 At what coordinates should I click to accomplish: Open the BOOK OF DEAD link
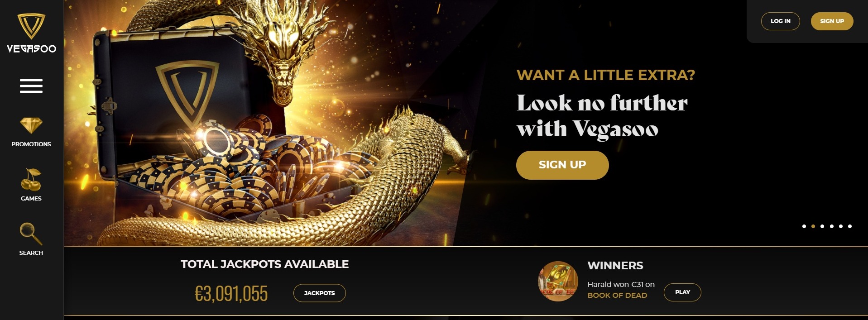pyautogui.click(x=617, y=295)
